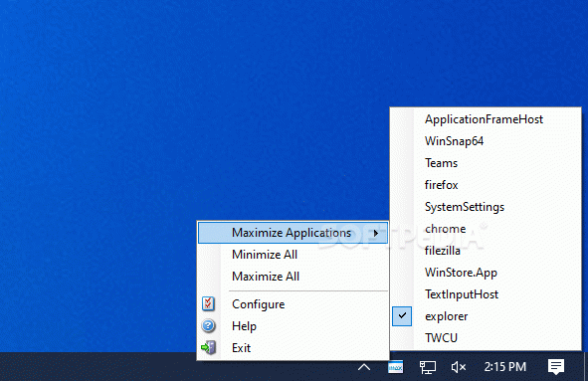Choose Maximize All

(293, 277)
